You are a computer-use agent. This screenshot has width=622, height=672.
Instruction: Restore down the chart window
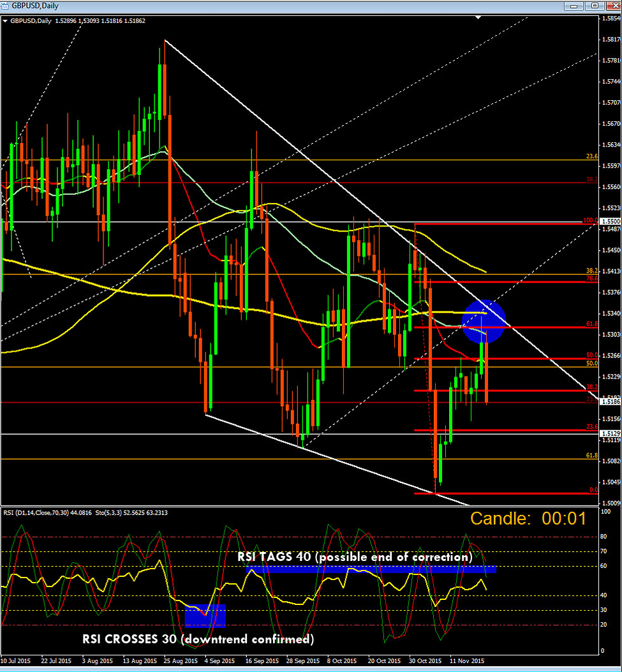point(593,6)
